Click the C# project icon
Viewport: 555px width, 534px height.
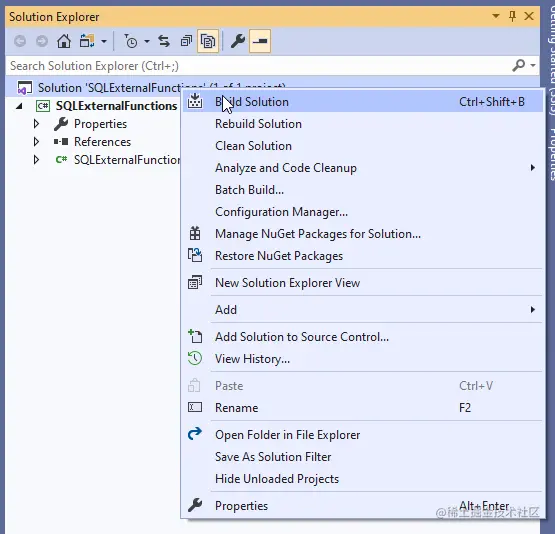coord(43,106)
